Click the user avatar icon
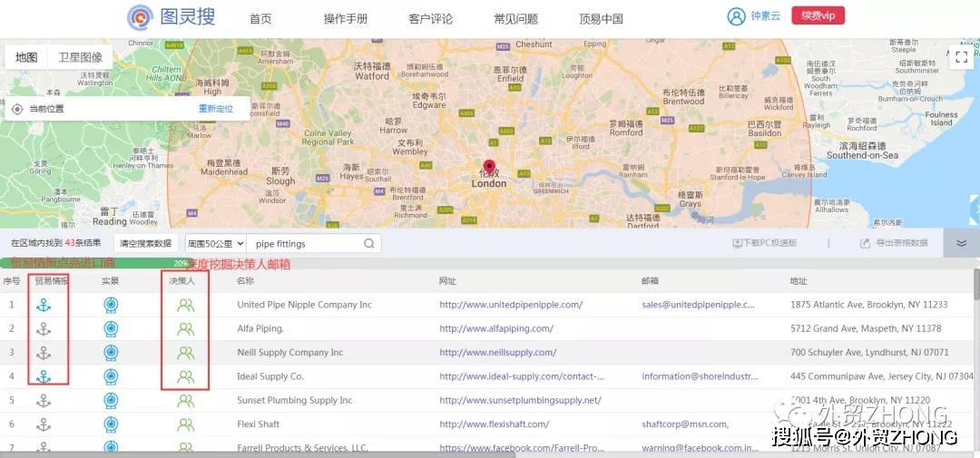This screenshot has height=458, width=980. point(736,17)
